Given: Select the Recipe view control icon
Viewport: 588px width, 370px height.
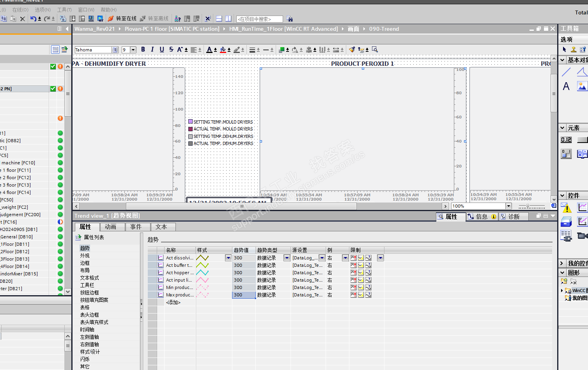Looking at the screenshot, I should [566, 236].
